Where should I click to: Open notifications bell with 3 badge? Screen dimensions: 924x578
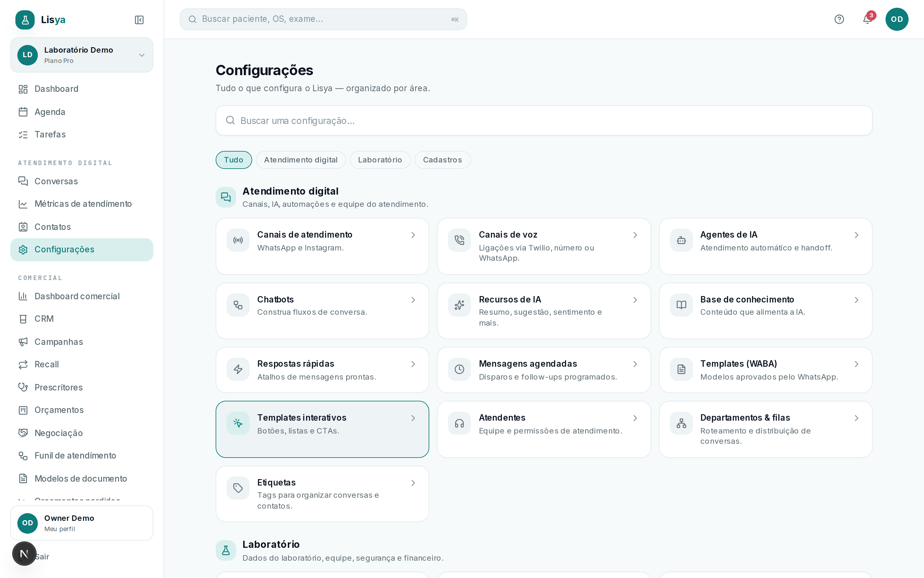[x=868, y=19]
